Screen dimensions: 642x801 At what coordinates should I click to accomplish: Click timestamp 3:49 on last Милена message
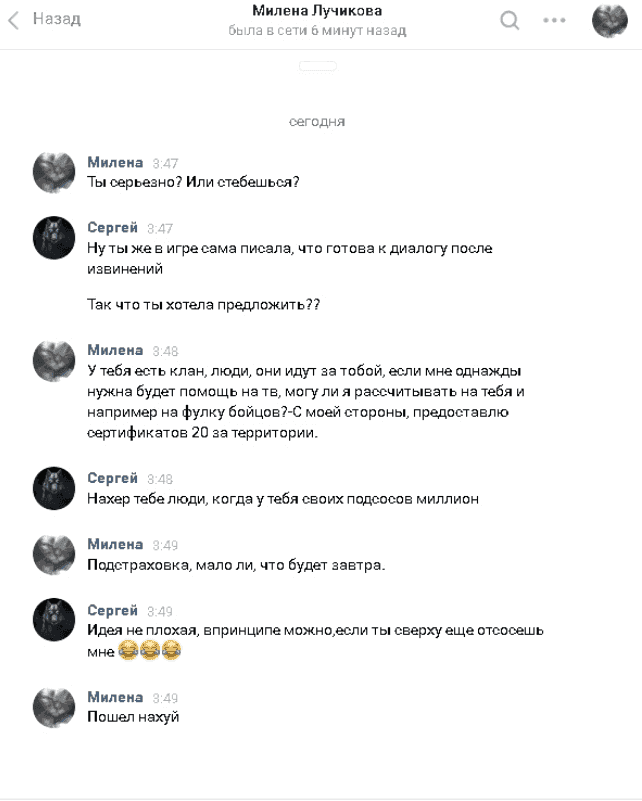[x=165, y=698]
